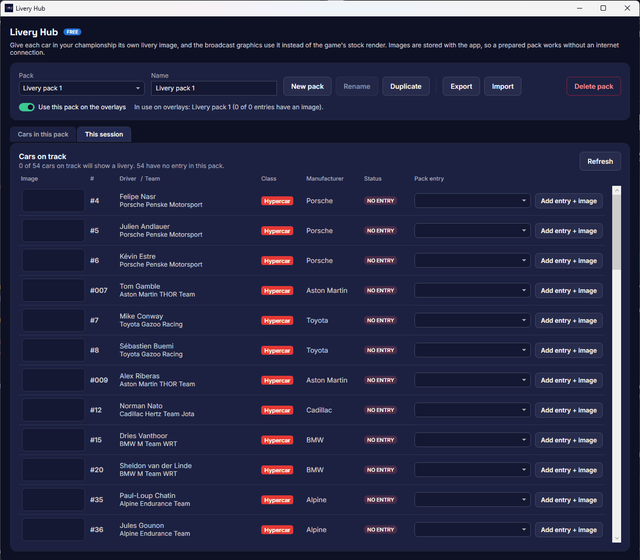
Task: Click the 'Pack entry' column header
Action: pos(429,179)
